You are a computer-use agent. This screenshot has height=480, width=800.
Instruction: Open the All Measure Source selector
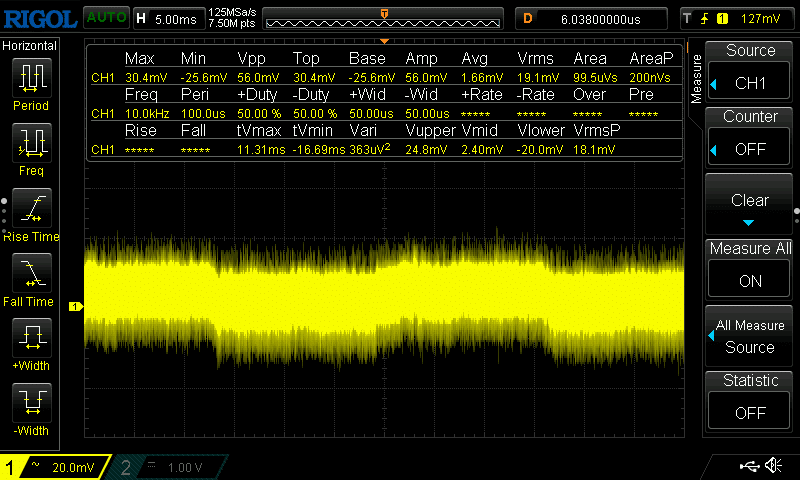750,336
